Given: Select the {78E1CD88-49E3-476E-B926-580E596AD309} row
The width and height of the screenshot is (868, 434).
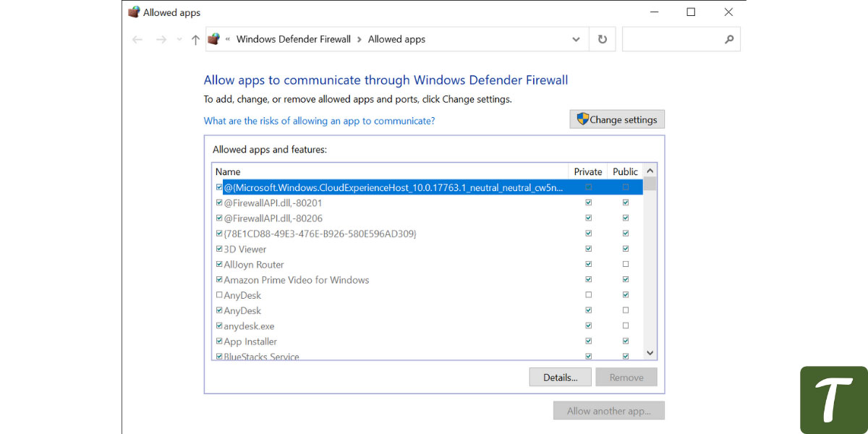Looking at the screenshot, I should click(x=427, y=234).
